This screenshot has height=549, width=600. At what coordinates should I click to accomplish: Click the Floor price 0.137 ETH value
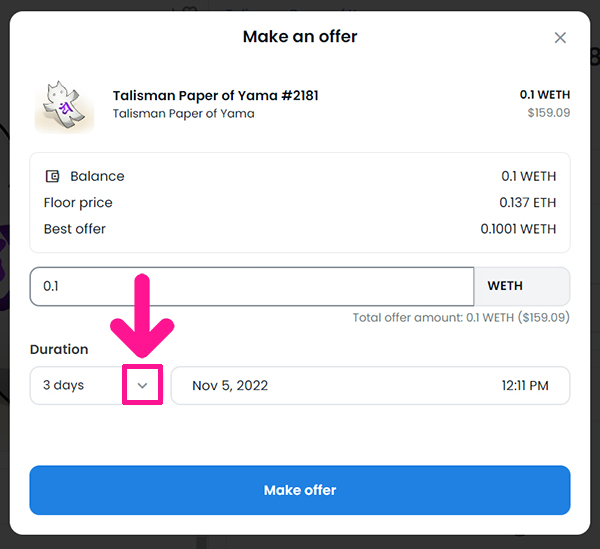[528, 202]
